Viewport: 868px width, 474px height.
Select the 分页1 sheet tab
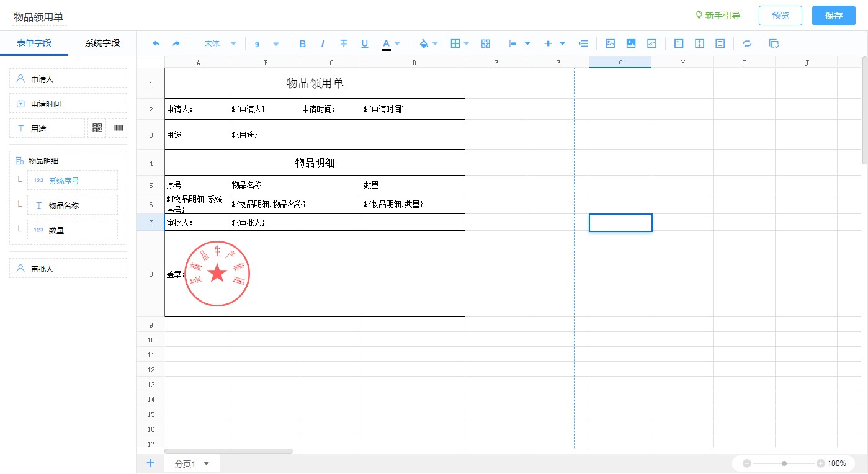[185, 463]
